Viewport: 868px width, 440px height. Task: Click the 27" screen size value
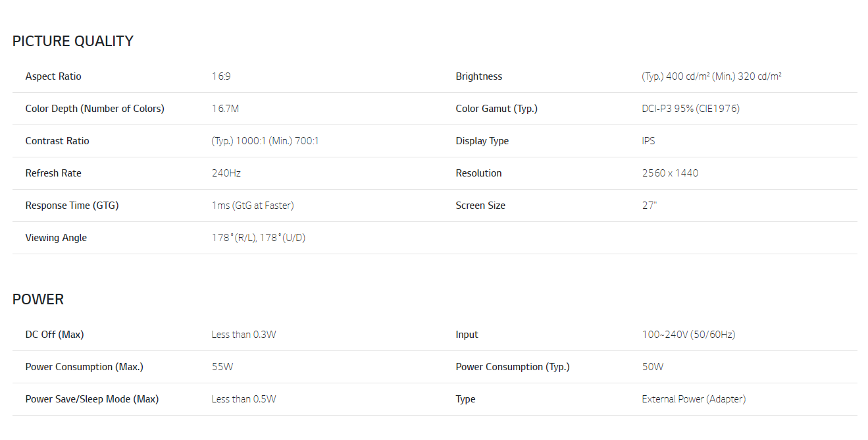tap(650, 206)
